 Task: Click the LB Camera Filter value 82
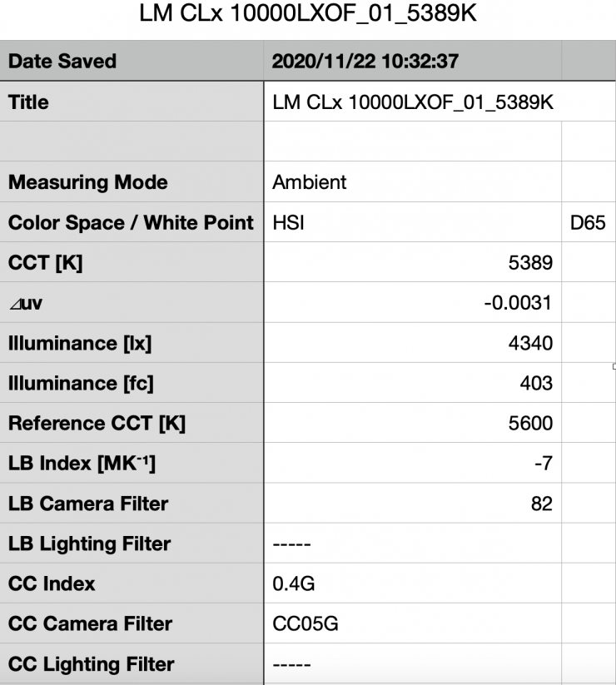point(413,503)
